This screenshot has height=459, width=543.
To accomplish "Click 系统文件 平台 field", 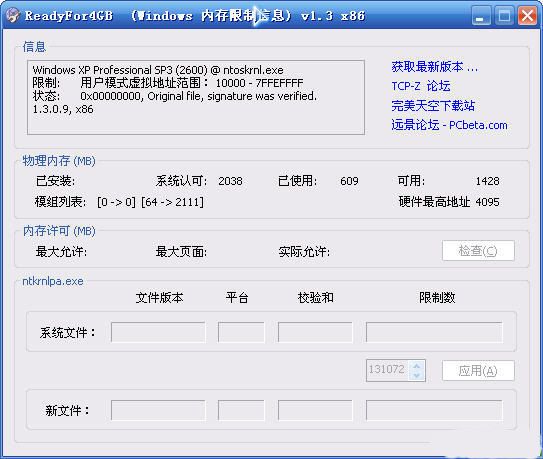I will (x=241, y=332).
